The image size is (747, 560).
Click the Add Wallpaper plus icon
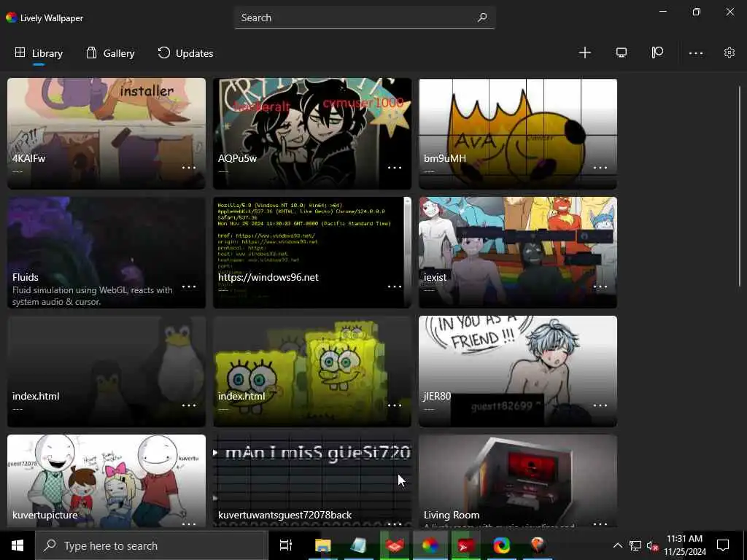tap(584, 52)
